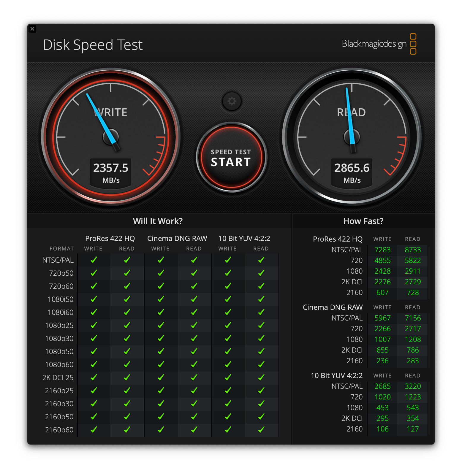Click the value 283 in How Fast

click(x=413, y=361)
